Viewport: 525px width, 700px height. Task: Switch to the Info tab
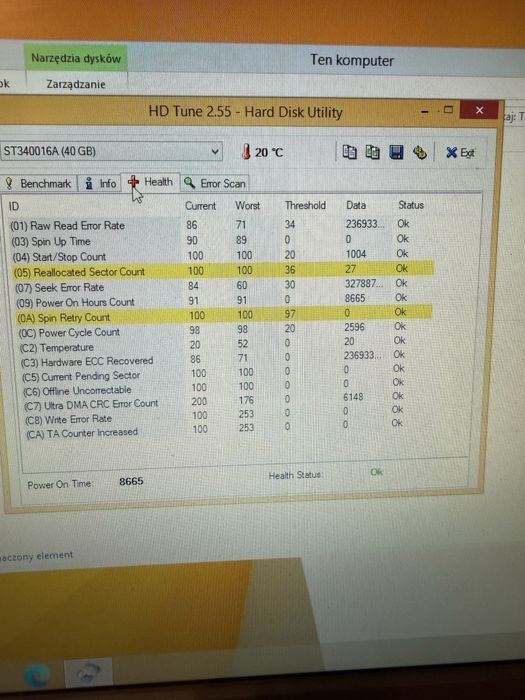point(100,183)
